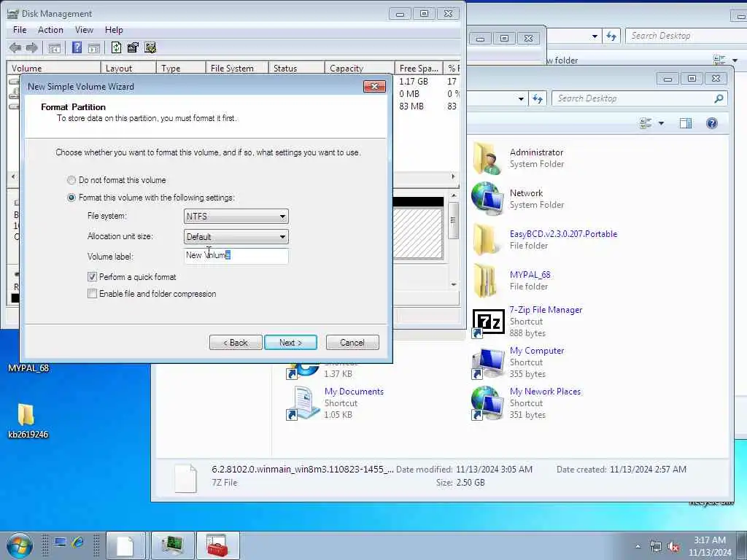Open the My Computer shortcut icon
747x560 pixels.
coord(487,363)
